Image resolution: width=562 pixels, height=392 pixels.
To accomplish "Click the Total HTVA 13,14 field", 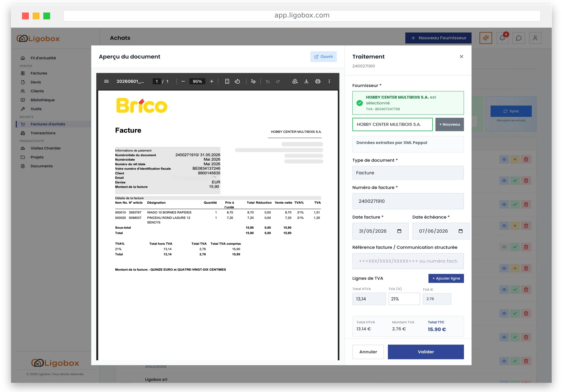I will click(369, 299).
